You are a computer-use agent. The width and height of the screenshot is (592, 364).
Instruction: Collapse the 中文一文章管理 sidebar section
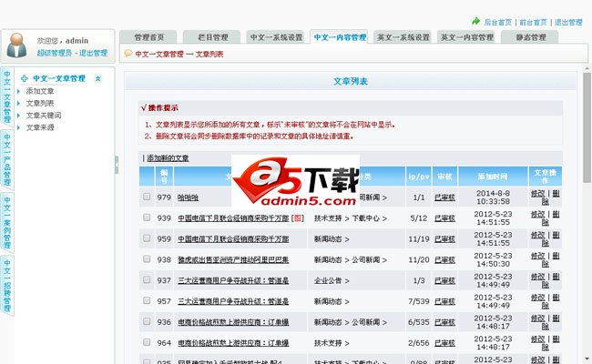pyautogui.click(x=97, y=78)
